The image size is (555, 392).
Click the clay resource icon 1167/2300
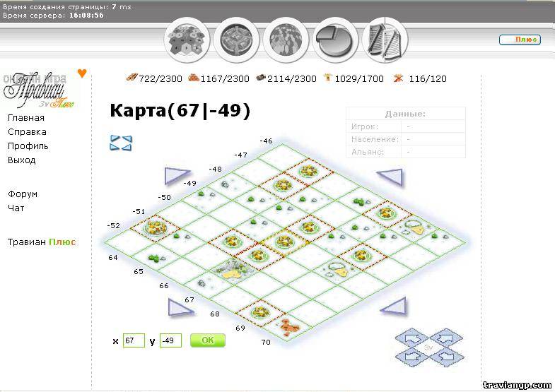194,78
